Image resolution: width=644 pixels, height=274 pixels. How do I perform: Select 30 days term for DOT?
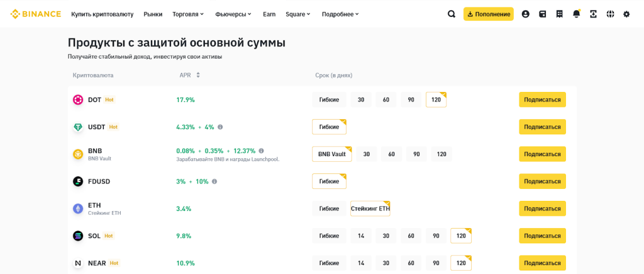(361, 100)
